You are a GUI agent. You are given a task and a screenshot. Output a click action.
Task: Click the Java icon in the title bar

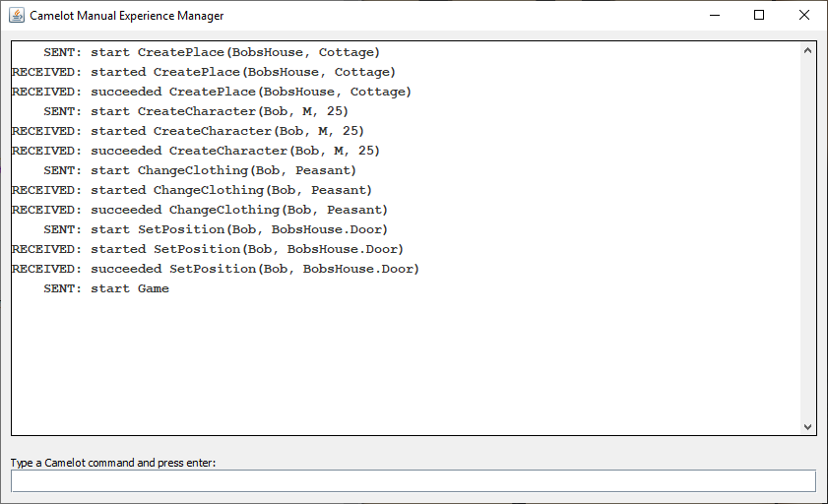pyautogui.click(x=17, y=16)
